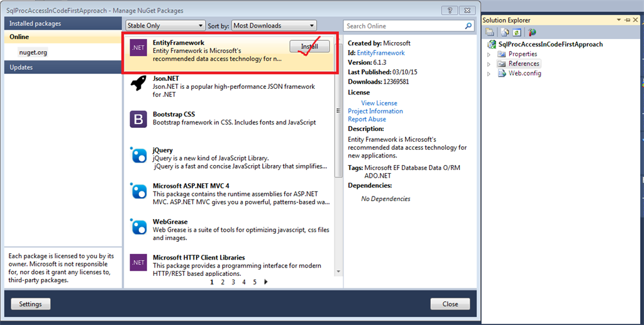Select the Json.NET package title
Screen dimensions: 644x325
coord(166,78)
